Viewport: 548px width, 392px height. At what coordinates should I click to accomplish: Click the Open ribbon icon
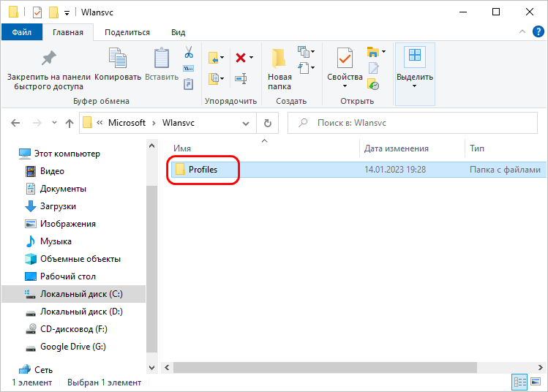click(373, 52)
